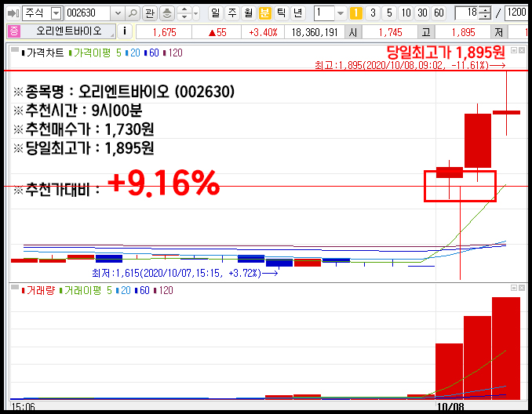The width and height of the screenshot is (532, 414).
Task: Click the candle count spinner arrows
Action: 486,13
